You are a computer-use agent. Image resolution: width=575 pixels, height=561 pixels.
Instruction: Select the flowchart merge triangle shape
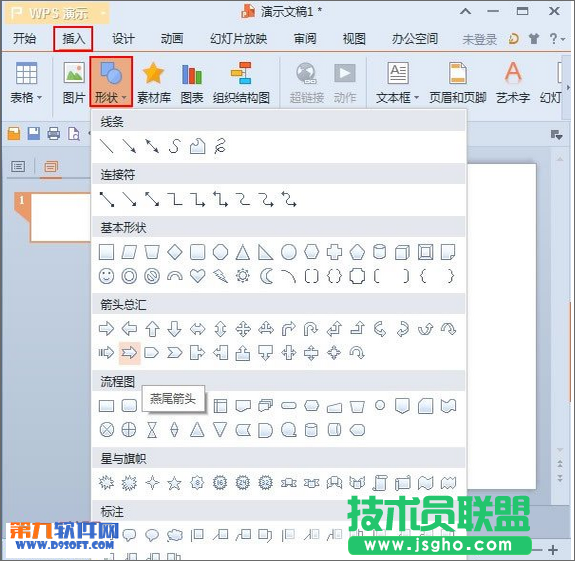(x=220, y=430)
